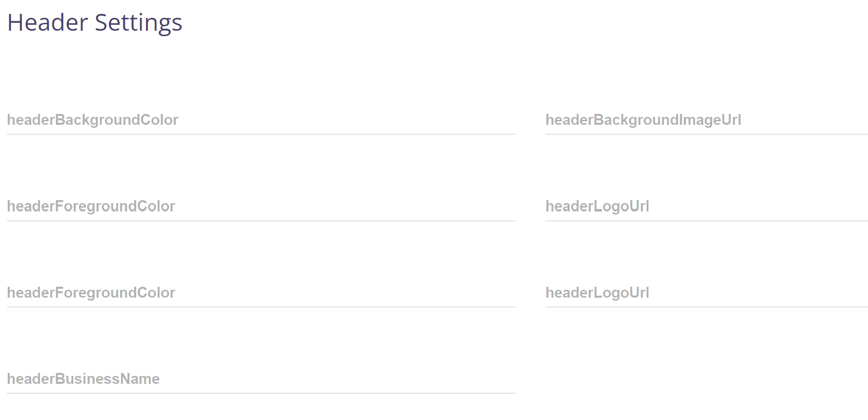Focus the headerBackgroundImageUrl text field
Image resolution: width=868 pixels, height=420 pixels.
tap(707, 120)
